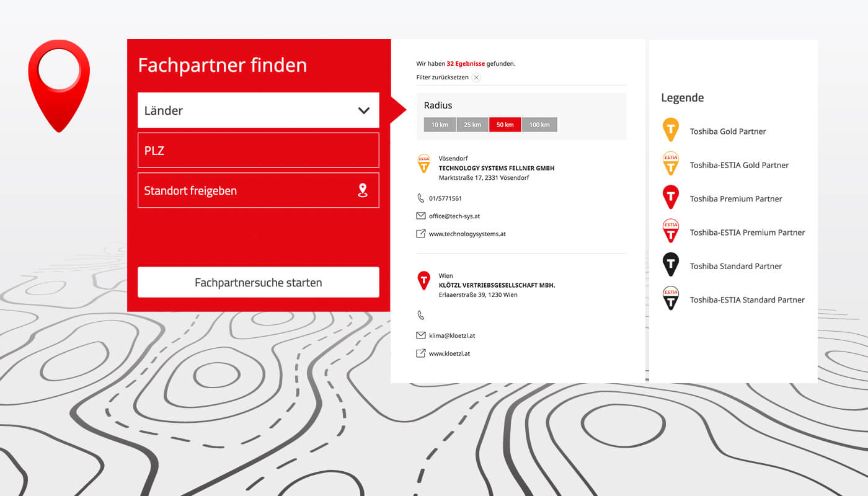Select the 10 km radius option

[x=440, y=125]
